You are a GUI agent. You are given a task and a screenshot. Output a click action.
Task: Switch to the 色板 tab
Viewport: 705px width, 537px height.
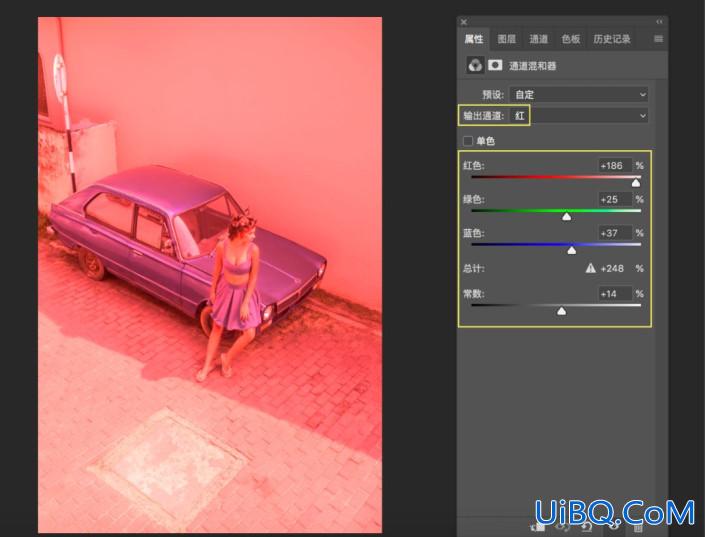click(571, 39)
